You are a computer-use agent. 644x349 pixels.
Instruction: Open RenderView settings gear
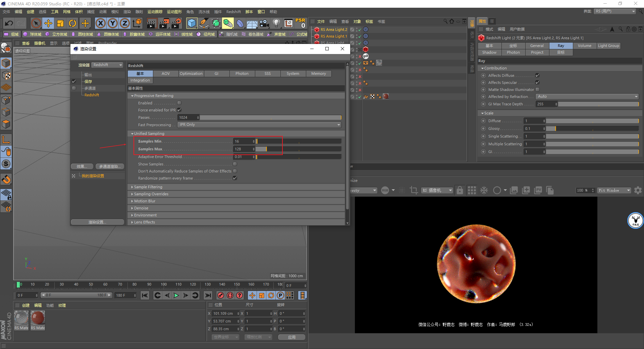click(638, 190)
